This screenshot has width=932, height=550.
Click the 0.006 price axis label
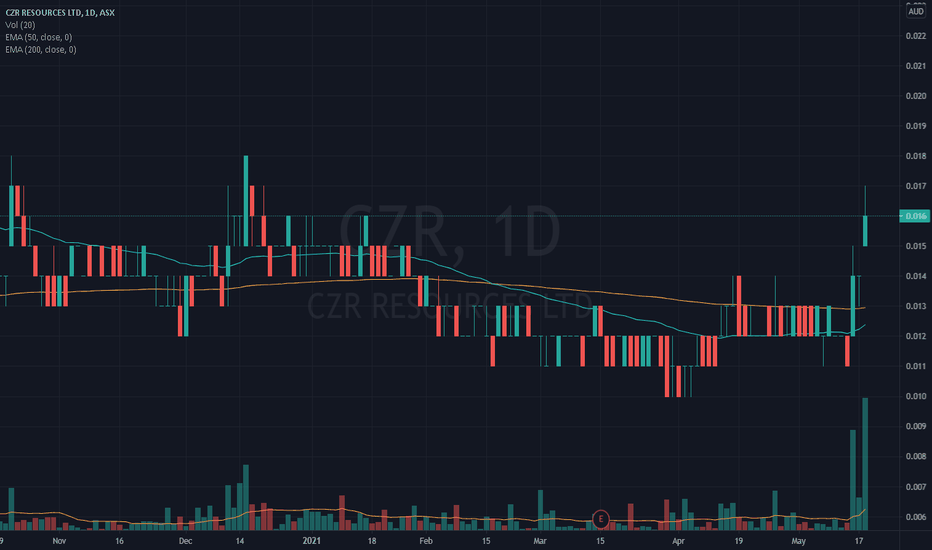pyautogui.click(x=915, y=517)
